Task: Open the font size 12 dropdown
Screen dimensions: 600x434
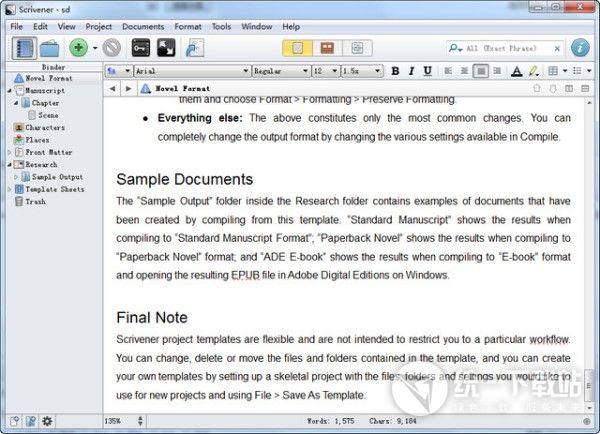Action: tap(326, 71)
